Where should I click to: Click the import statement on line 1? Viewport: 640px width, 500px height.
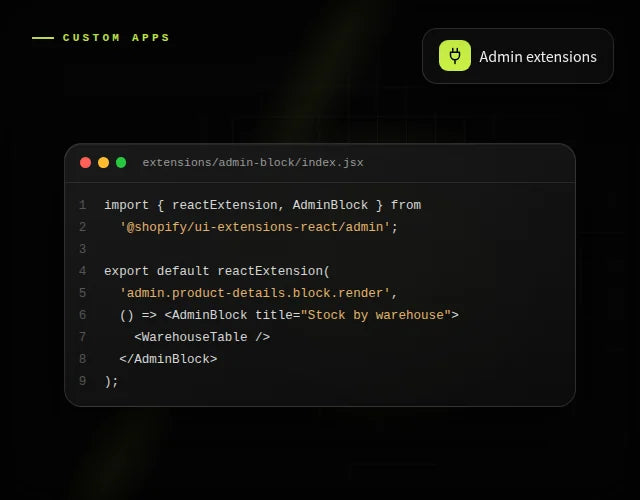262,205
